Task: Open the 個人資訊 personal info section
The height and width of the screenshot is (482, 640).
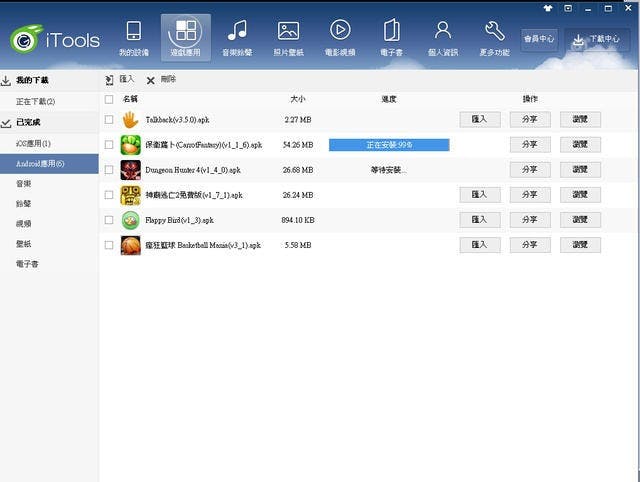Action: 443,37
